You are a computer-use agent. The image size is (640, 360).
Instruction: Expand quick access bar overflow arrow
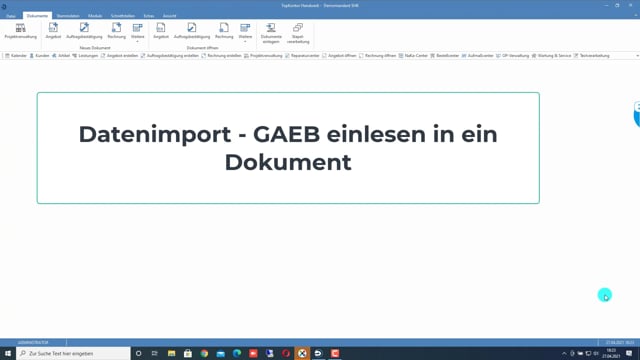tap(638, 56)
